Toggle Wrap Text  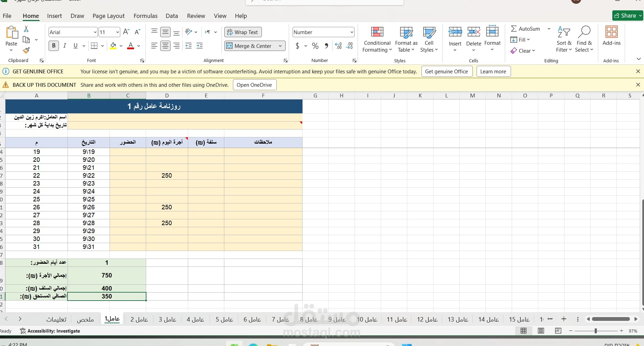click(x=243, y=32)
